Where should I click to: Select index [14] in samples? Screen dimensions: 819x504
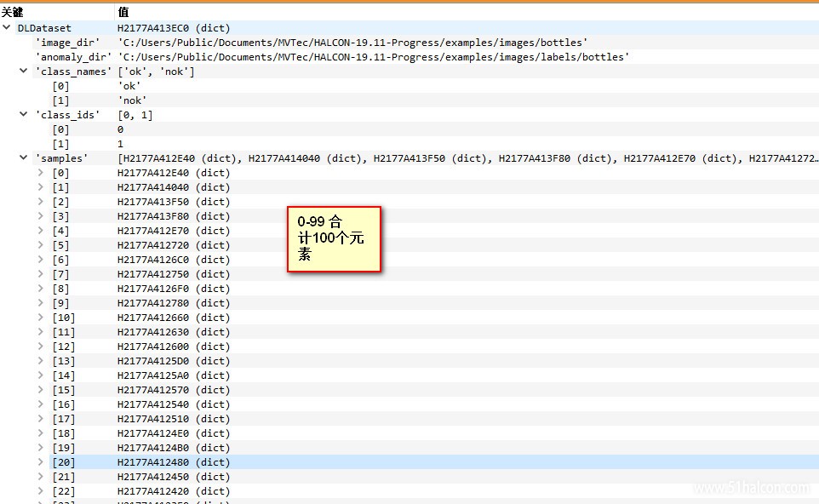64,375
